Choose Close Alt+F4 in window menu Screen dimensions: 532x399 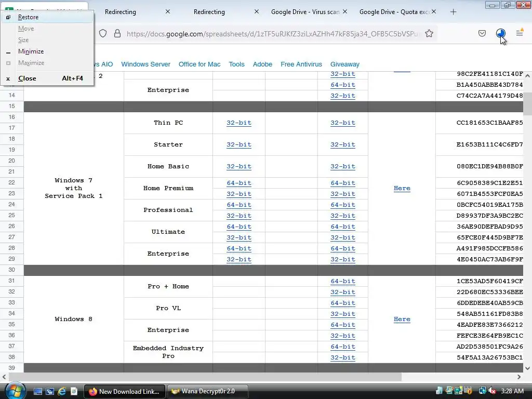pyautogui.click(x=47, y=78)
